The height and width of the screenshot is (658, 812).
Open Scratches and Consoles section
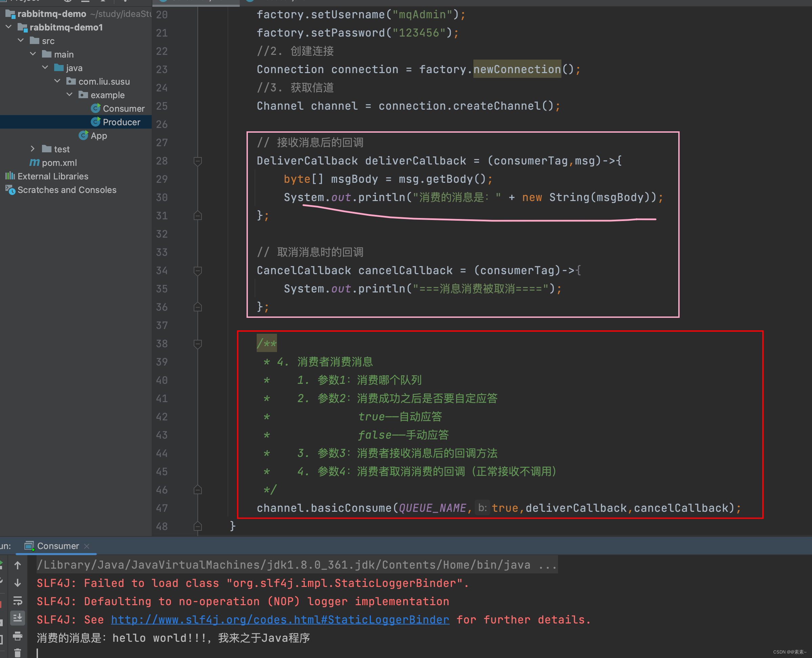tap(68, 189)
